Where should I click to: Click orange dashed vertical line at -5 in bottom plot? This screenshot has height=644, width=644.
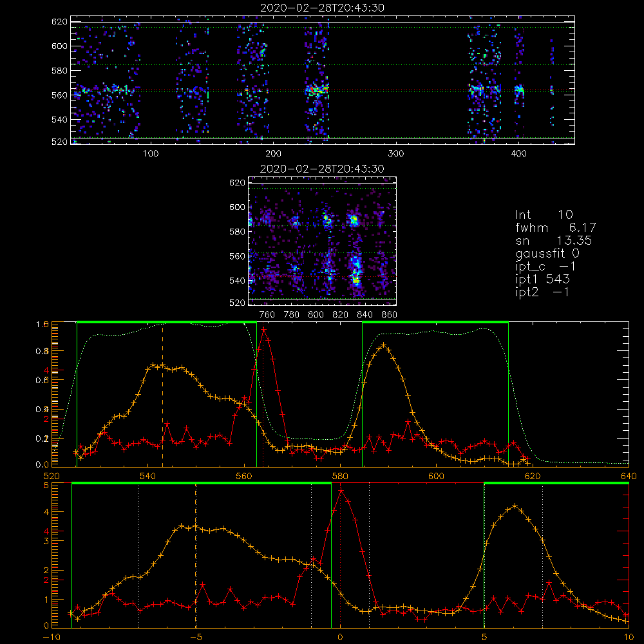tap(196, 556)
